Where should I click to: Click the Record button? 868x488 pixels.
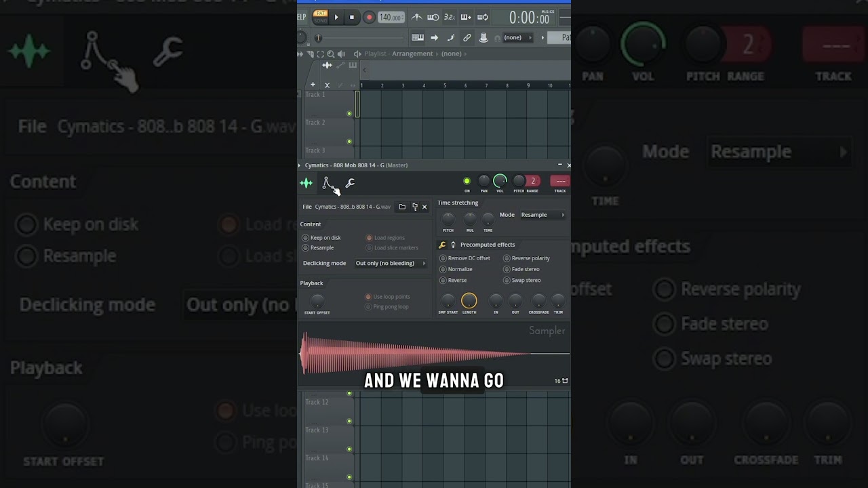coord(369,18)
